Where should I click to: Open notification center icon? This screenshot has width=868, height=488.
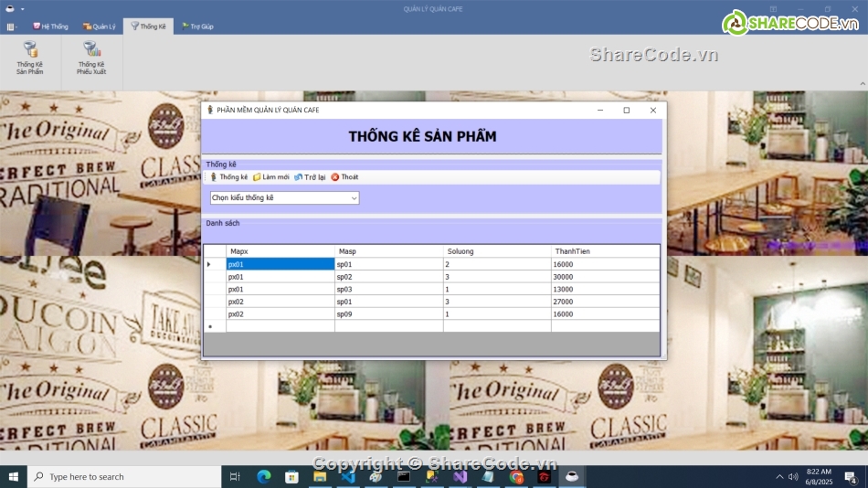pos(851,476)
